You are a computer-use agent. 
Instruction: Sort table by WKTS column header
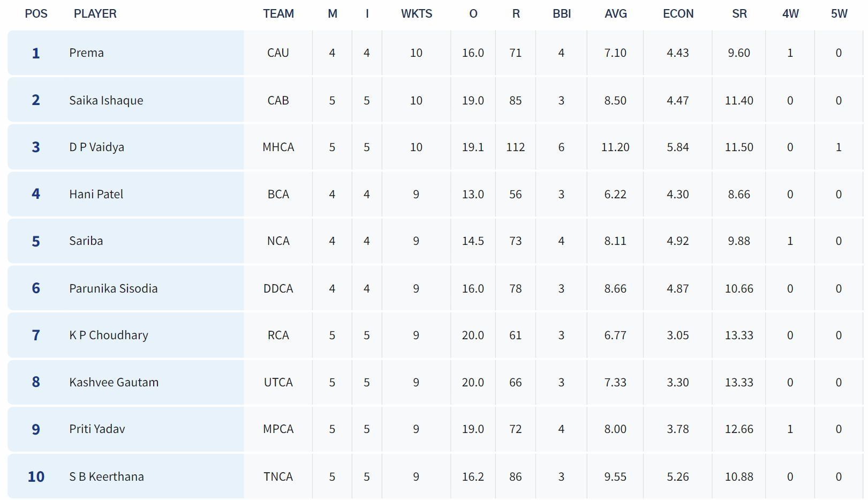point(416,14)
